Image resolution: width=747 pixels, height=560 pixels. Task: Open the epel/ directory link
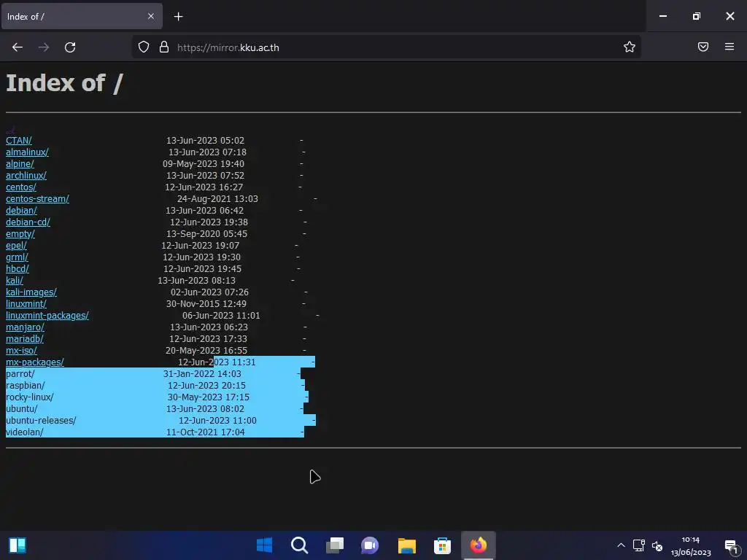tap(16, 245)
